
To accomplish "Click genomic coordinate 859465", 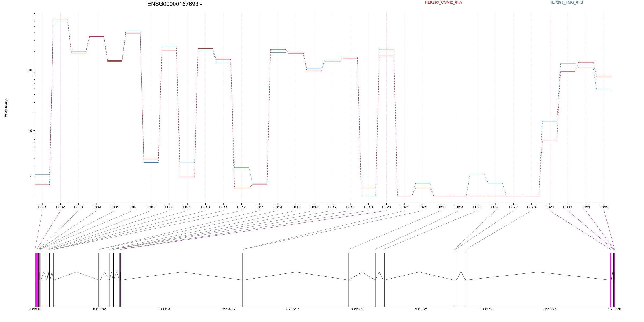I will pos(228,309).
